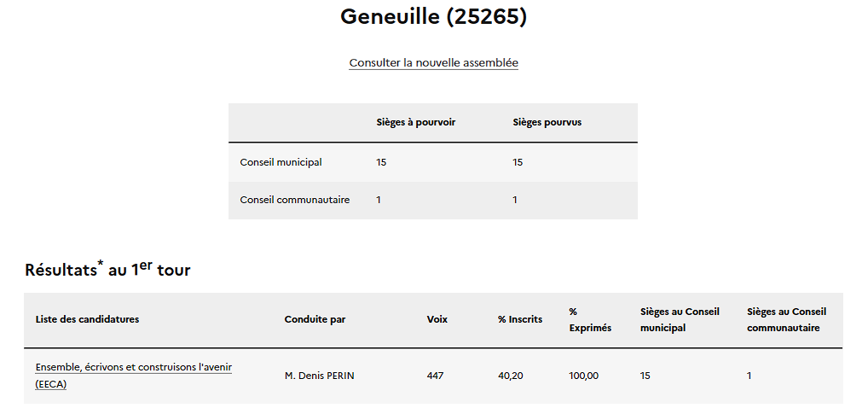The width and height of the screenshot is (868, 414).
Task: Click the "% Inscrits" column header
Action: point(519,319)
